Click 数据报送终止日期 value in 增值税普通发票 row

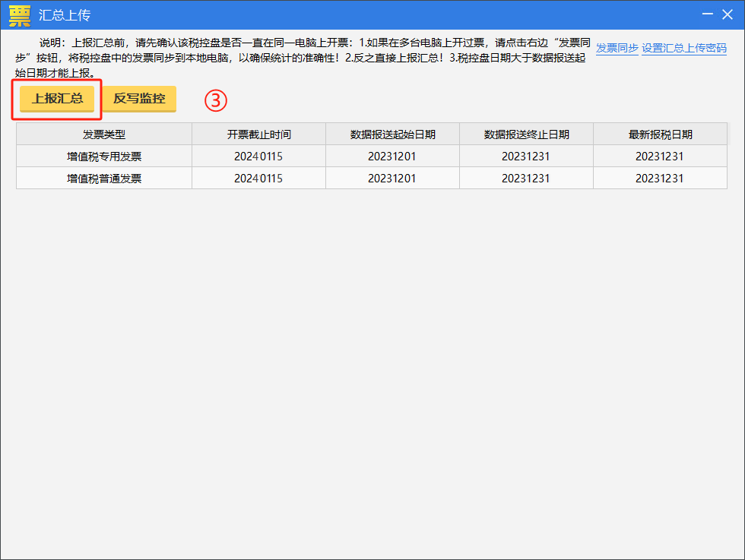(526, 178)
